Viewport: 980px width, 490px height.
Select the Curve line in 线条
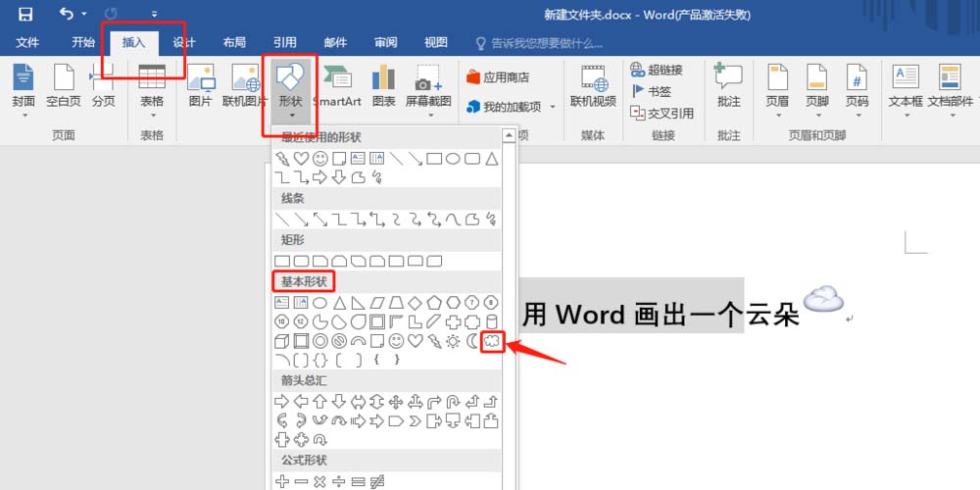click(x=453, y=220)
